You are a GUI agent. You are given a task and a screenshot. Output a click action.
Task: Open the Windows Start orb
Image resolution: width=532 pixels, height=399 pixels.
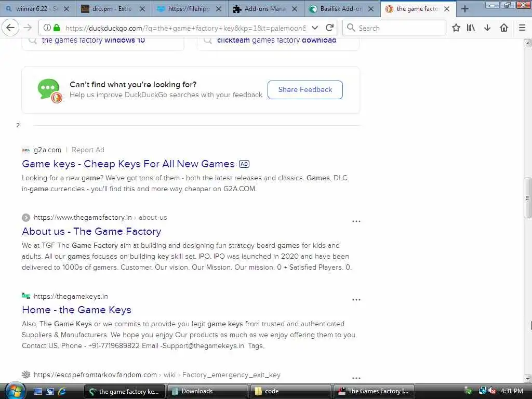tap(15, 391)
